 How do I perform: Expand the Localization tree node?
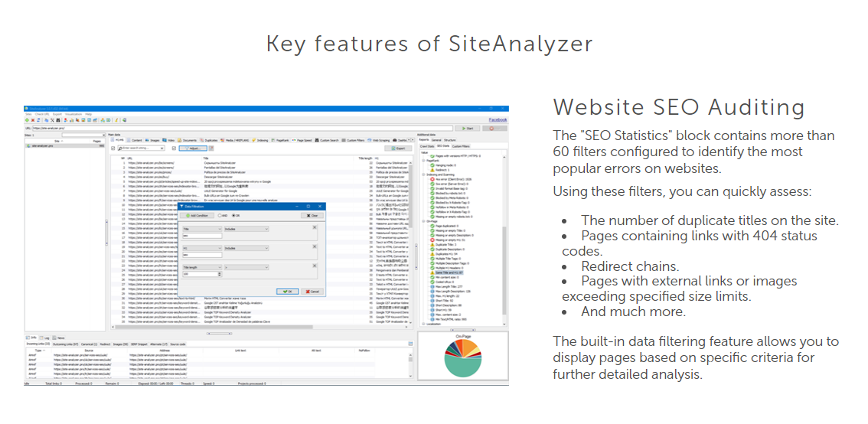pyautogui.click(x=423, y=324)
